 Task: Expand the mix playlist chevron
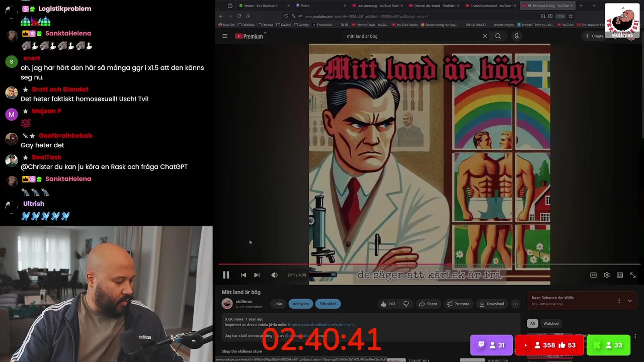pos(629,301)
